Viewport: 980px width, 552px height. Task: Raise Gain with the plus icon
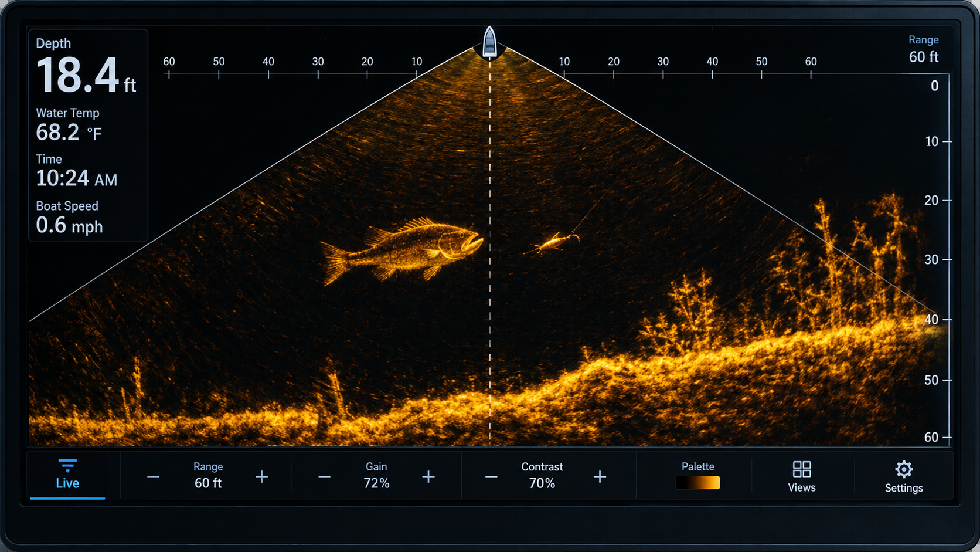coord(428,477)
